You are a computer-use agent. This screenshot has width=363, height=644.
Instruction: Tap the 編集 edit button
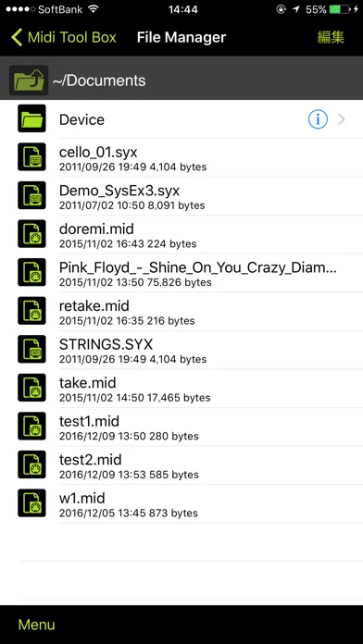(331, 37)
